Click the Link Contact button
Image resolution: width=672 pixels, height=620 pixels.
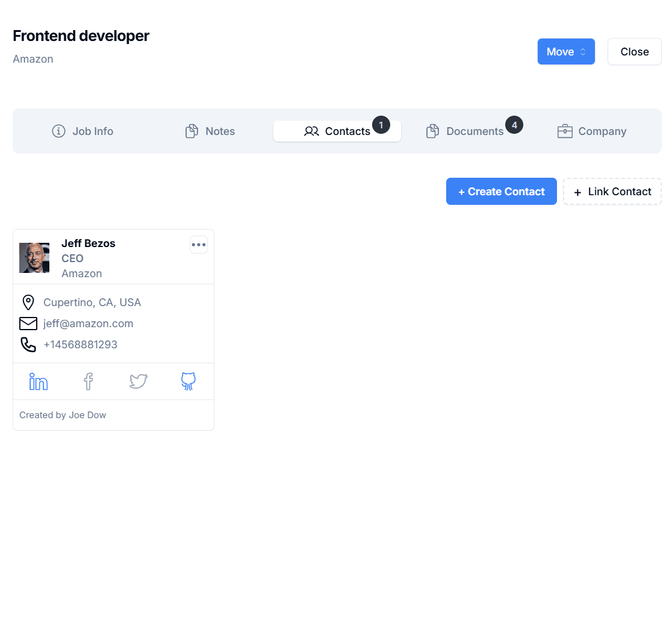(x=612, y=191)
